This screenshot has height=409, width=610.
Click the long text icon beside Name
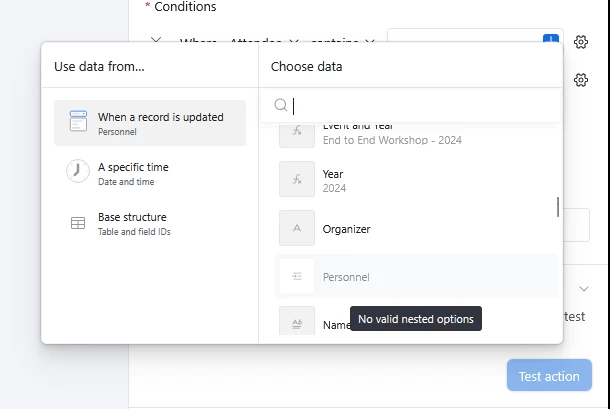[x=297, y=321]
